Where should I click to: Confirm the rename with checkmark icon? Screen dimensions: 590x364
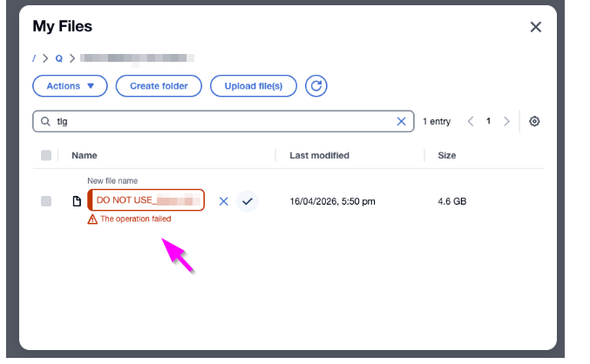tap(248, 201)
